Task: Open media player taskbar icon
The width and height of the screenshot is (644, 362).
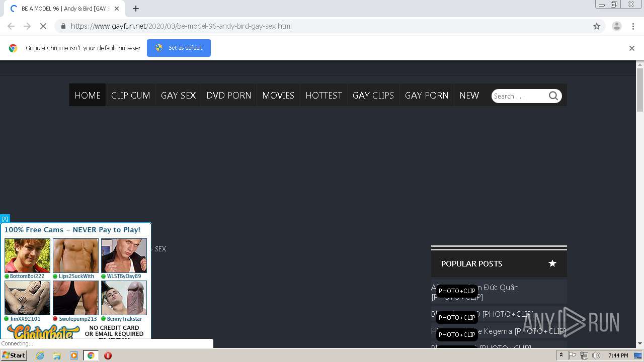Action: (x=74, y=355)
